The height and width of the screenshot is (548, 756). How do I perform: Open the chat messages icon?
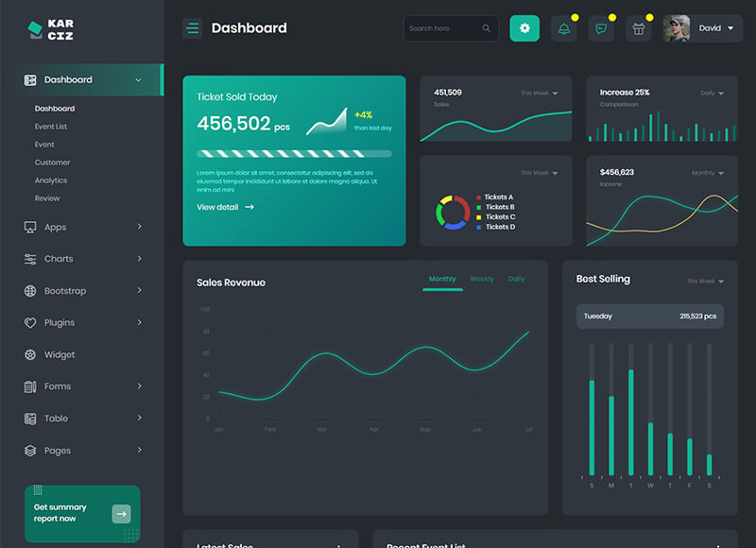(x=601, y=28)
